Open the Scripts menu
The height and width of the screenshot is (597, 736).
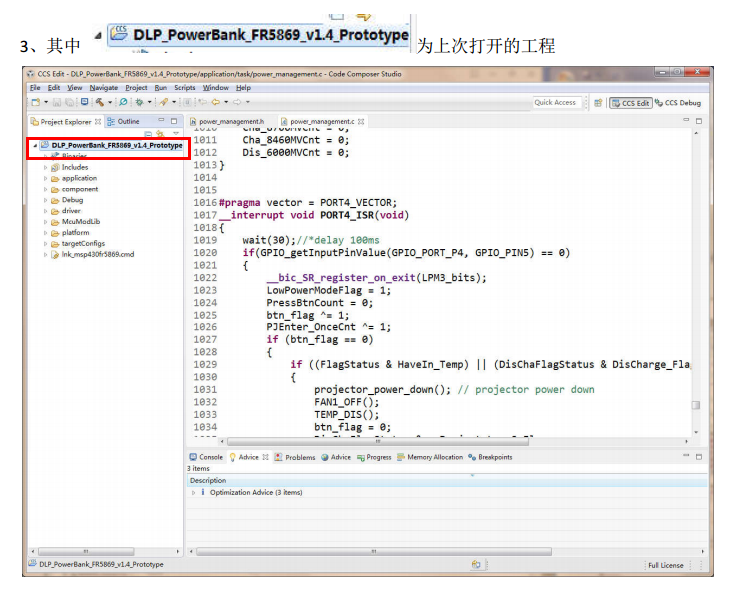[x=184, y=88]
